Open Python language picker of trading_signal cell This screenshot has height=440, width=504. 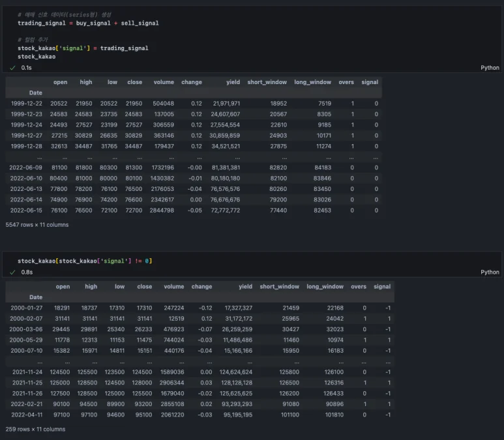click(x=490, y=68)
